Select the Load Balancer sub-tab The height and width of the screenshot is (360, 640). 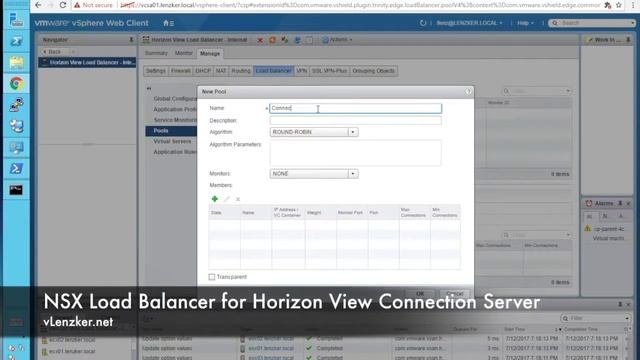(x=273, y=71)
